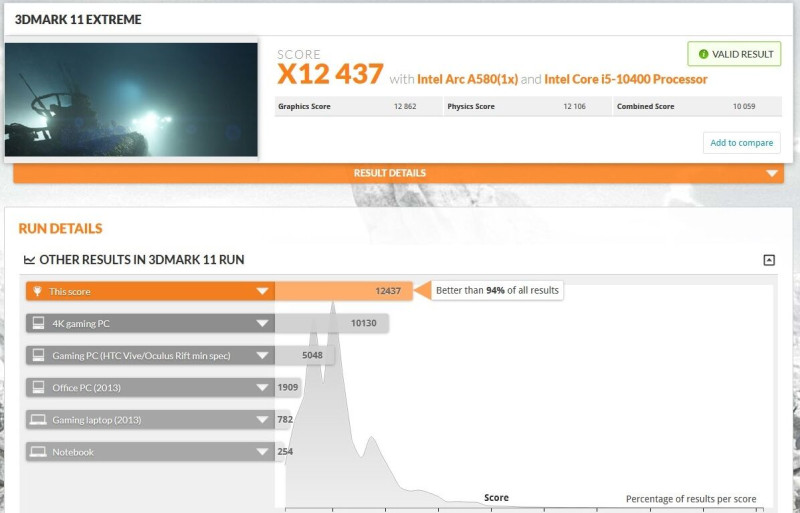Expand the This score row dropdown arrow
This screenshot has width=800, height=513.
pos(262,291)
